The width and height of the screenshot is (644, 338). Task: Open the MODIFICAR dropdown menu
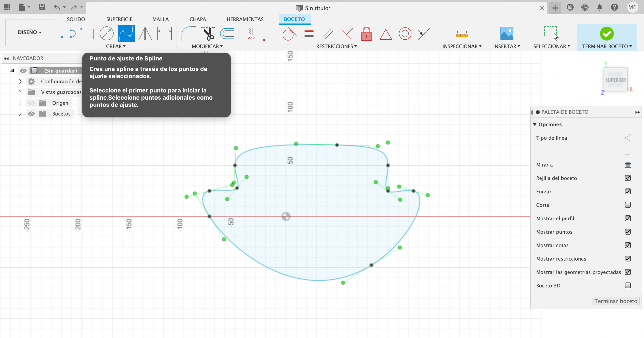tap(207, 46)
